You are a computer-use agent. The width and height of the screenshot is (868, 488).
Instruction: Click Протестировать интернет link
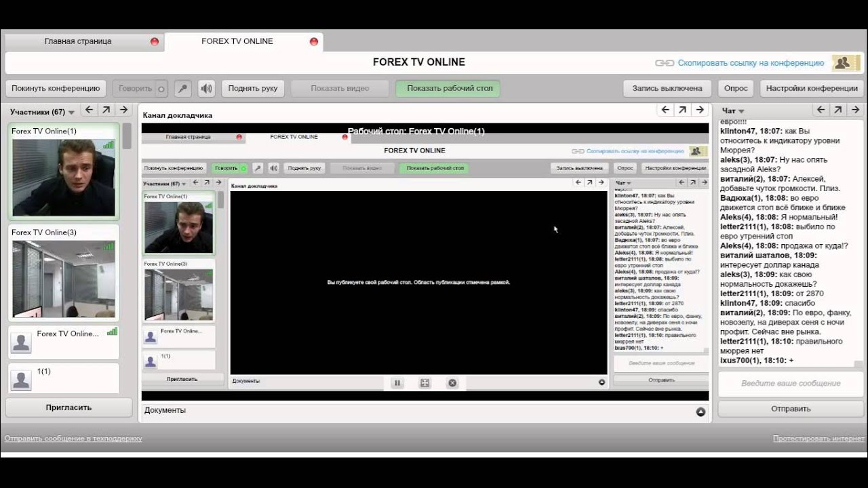coord(819,439)
